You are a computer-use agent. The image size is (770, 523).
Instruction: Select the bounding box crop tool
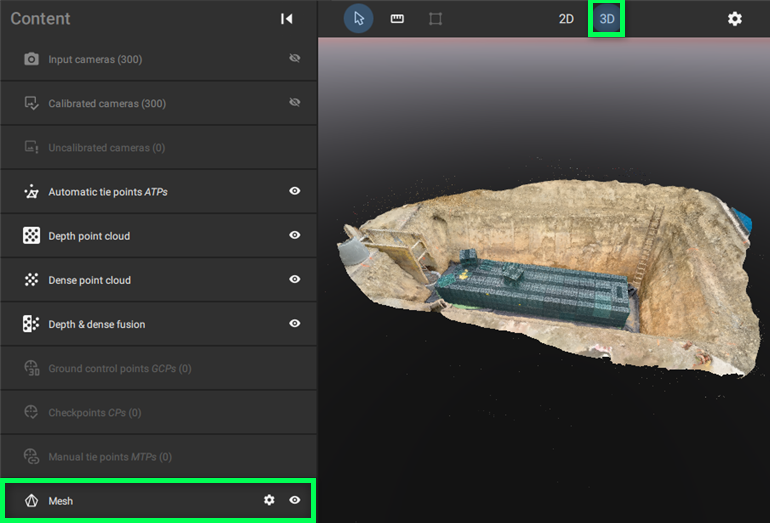[435, 19]
